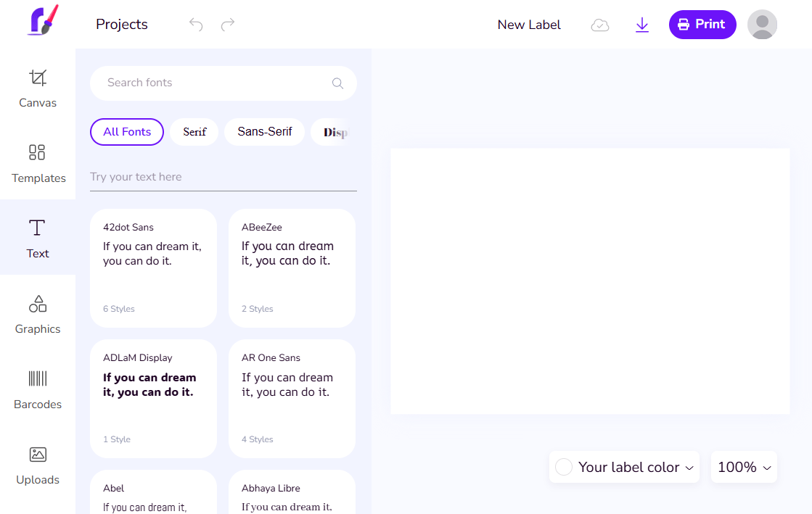The width and height of the screenshot is (812, 514).
Task: Open the Barcodes panel
Action: click(38, 389)
